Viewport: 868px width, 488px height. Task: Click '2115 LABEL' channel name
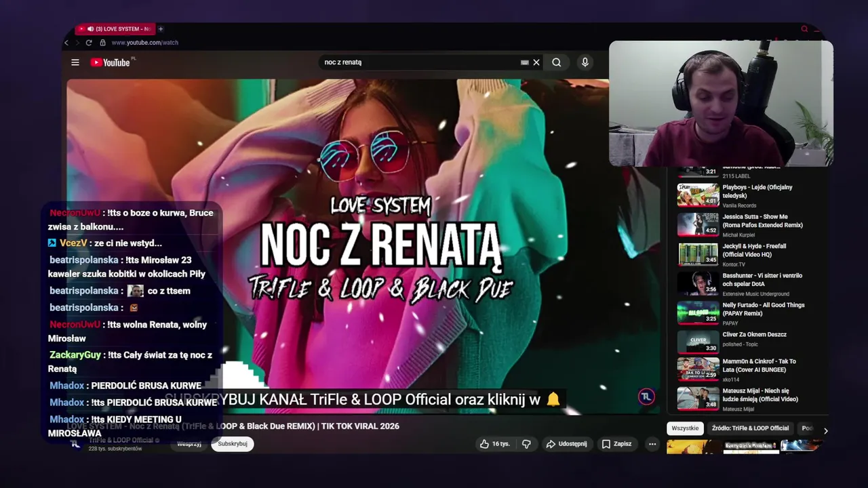(736, 176)
